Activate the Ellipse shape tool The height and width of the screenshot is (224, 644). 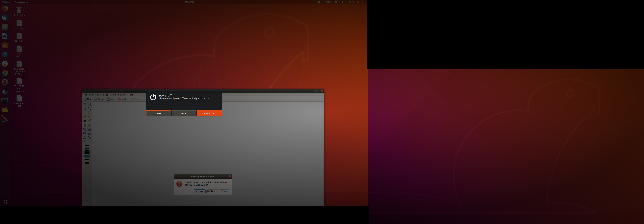point(89,133)
